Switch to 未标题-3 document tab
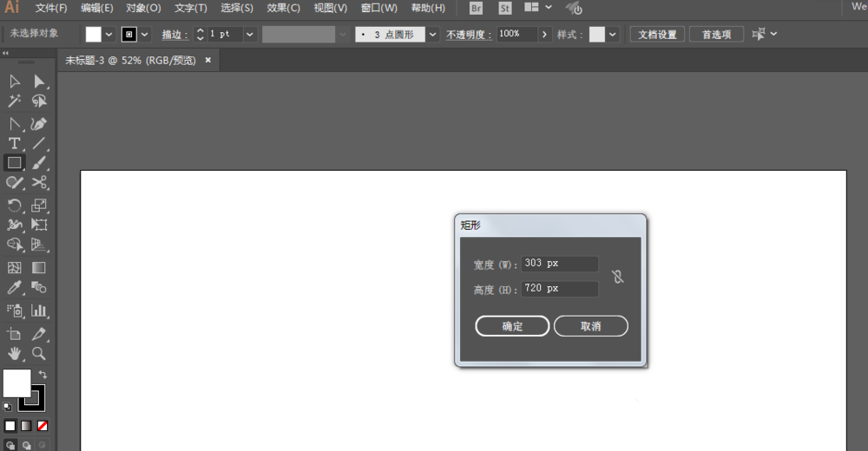The height and width of the screenshot is (451, 868). click(131, 61)
